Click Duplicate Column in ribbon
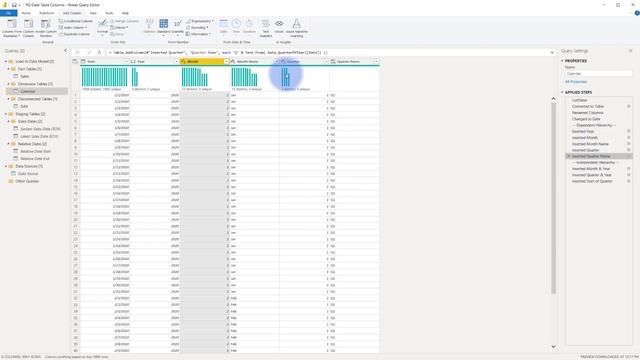The width and height of the screenshot is (640, 360). coord(74,34)
